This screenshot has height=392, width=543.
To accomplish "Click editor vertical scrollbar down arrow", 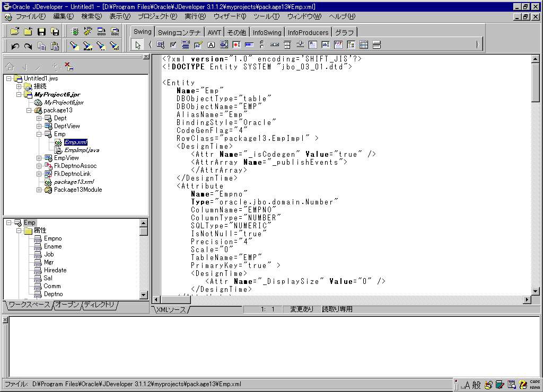I will click(536, 291).
